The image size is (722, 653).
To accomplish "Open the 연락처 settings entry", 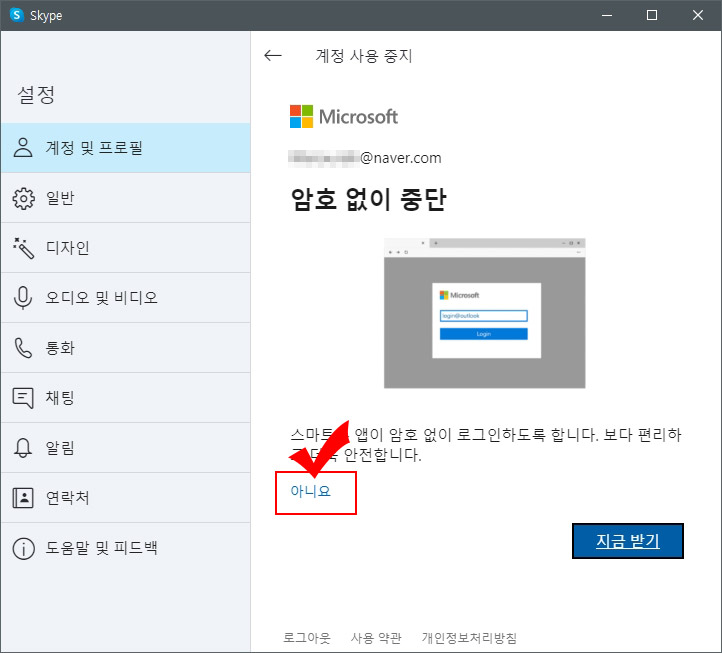I will [x=126, y=498].
